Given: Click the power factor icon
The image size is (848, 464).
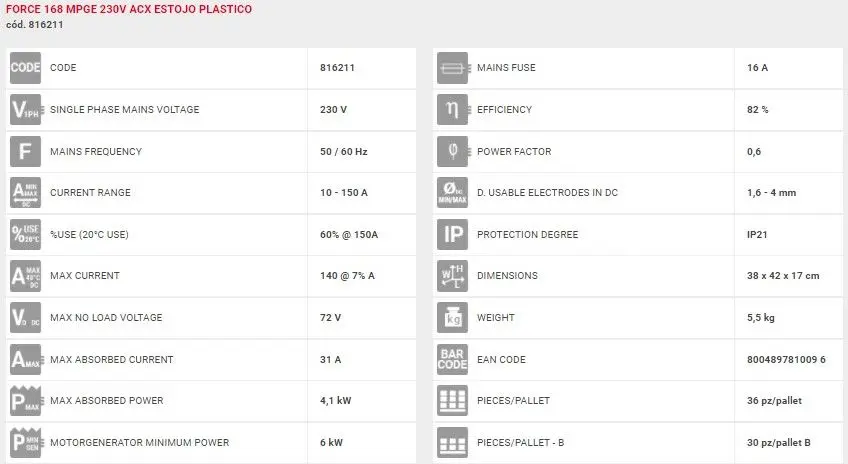Looking at the screenshot, I should pyautogui.click(x=453, y=152).
